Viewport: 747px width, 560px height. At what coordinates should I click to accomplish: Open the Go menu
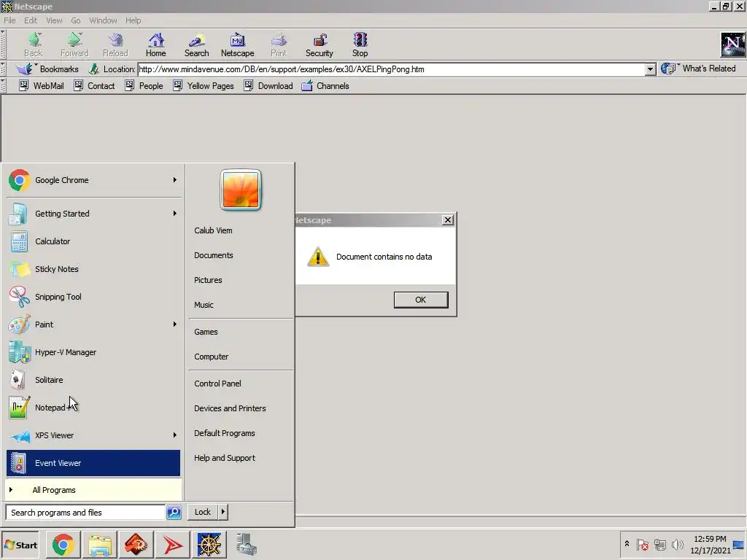[76, 20]
